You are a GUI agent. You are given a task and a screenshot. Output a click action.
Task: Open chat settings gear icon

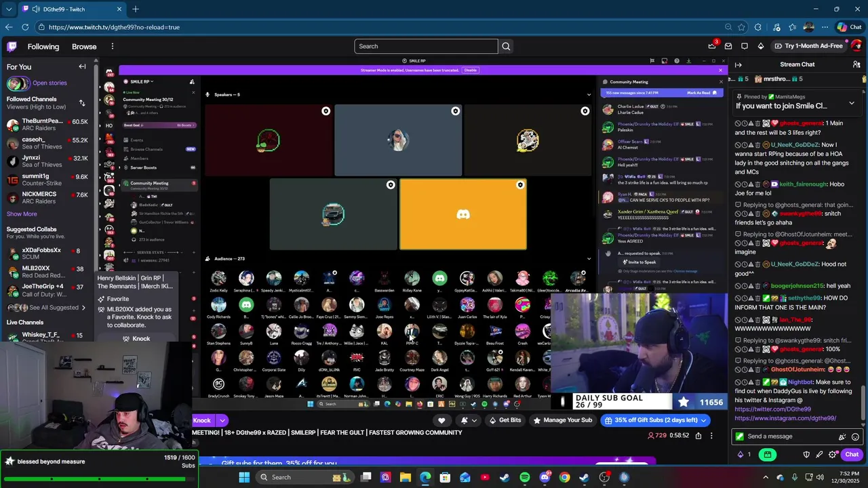click(833, 454)
